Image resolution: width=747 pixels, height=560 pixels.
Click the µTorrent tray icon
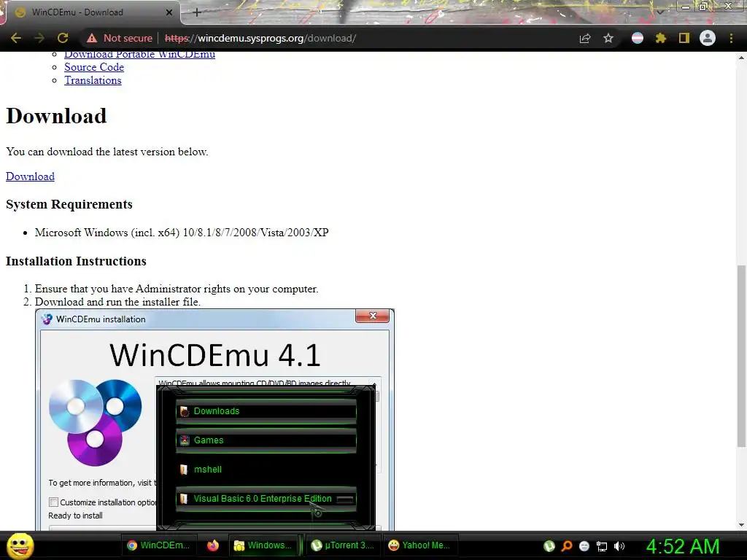pos(549,546)
